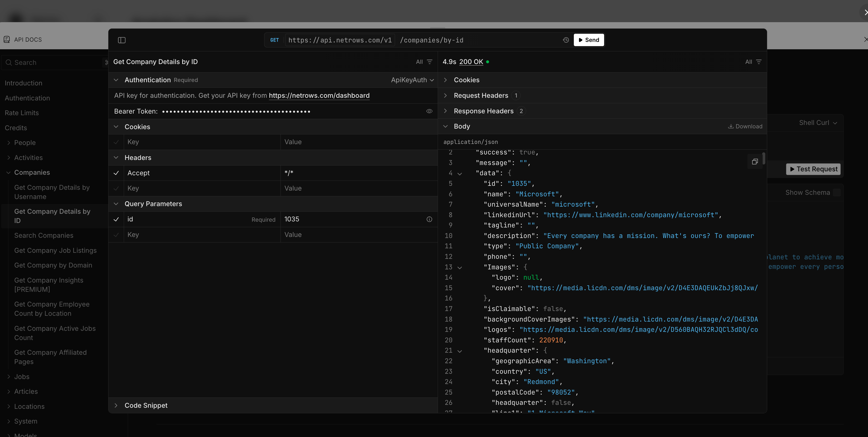868x437 pixels.
Task: Expand the People category in sidebar
Action: (x=8, y=142)
